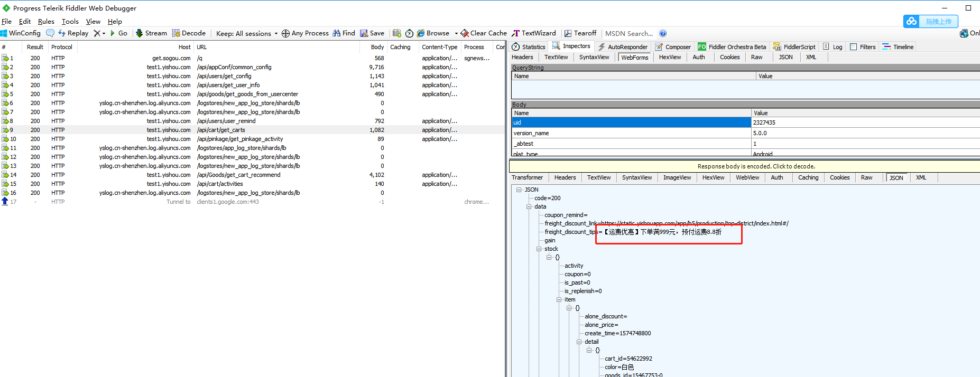This screenshot has height=377, width=980.
Task: Open the Timeline tab
Action: coord(898,47)
